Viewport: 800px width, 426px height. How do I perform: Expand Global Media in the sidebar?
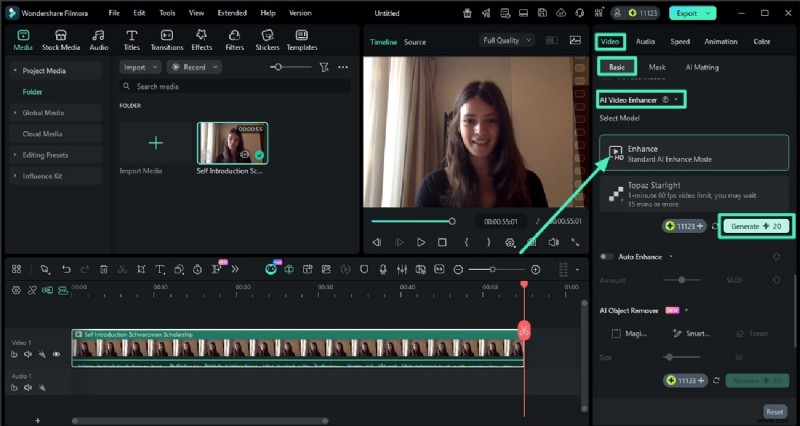point(40,113)
